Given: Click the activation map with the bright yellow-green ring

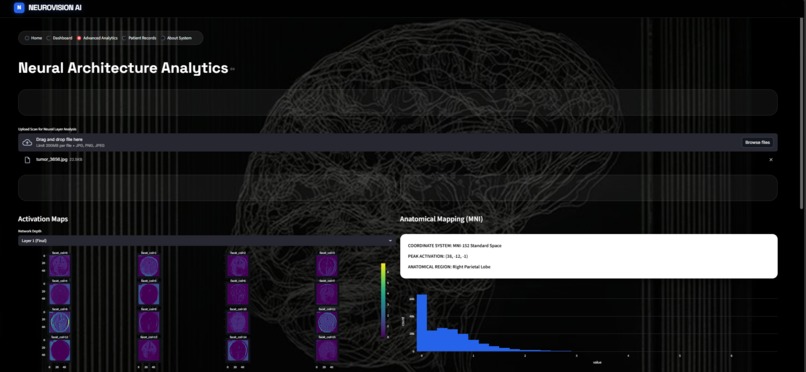Looking at the screenshot, I should click(x=60, y=322).
